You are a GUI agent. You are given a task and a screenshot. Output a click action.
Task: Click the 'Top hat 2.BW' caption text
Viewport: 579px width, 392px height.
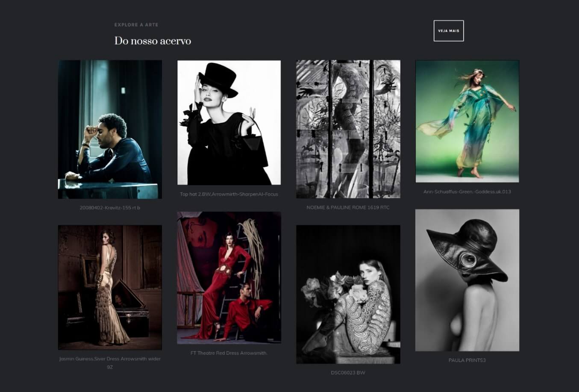(x=229, y=194)
